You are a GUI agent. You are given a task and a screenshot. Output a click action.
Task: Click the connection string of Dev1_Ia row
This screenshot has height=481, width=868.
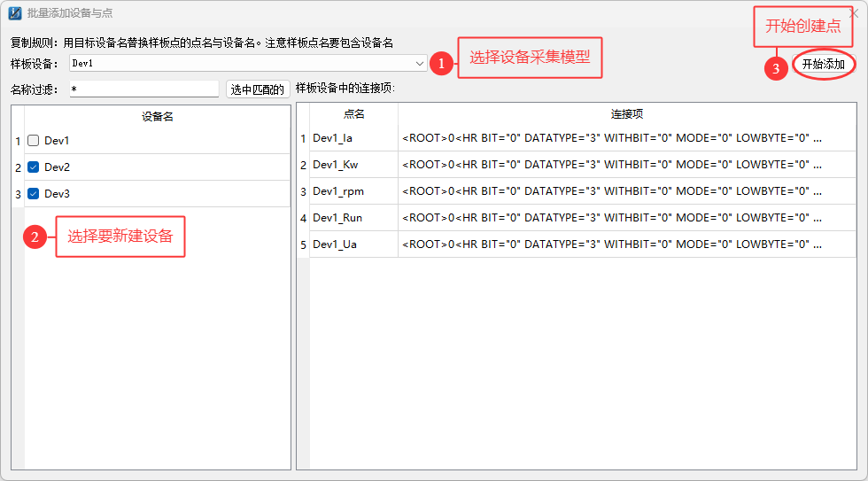627,138
